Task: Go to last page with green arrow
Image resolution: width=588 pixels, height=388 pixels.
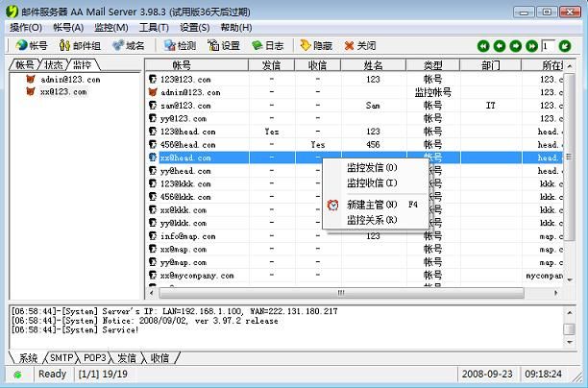Action: [532, 46]
